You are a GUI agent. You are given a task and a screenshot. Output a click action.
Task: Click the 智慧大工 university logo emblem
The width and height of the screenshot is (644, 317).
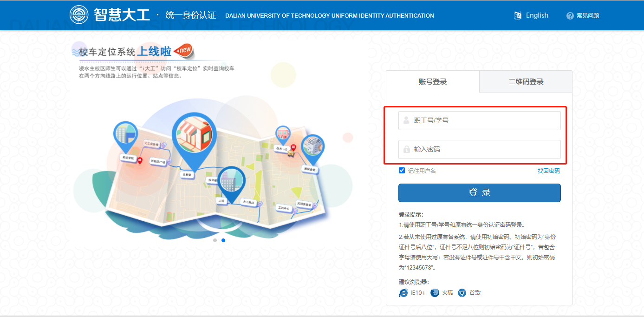79,15
